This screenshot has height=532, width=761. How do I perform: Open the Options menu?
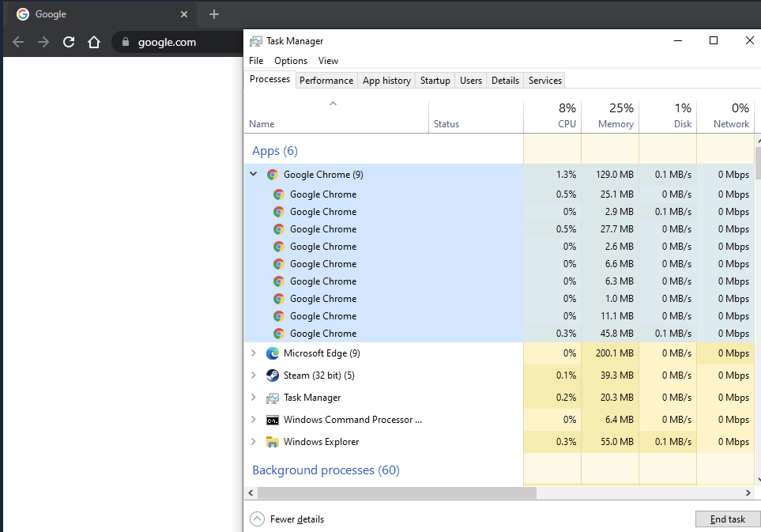click(290, 60)
